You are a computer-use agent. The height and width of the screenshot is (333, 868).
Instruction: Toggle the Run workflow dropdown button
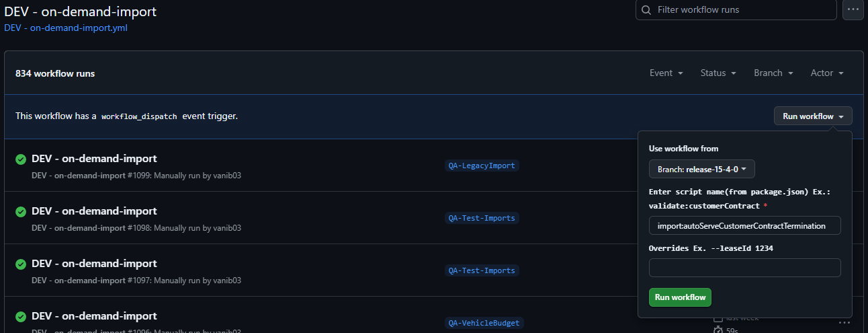813,116
